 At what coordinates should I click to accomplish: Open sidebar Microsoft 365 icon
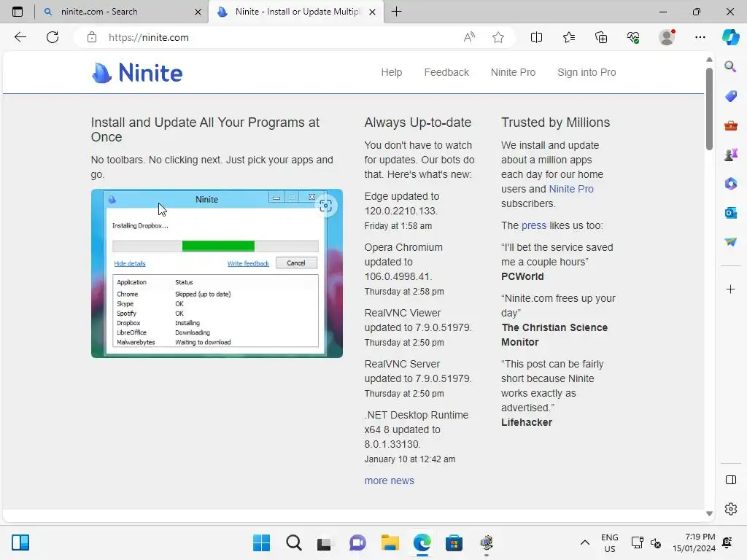click(730, 184)
